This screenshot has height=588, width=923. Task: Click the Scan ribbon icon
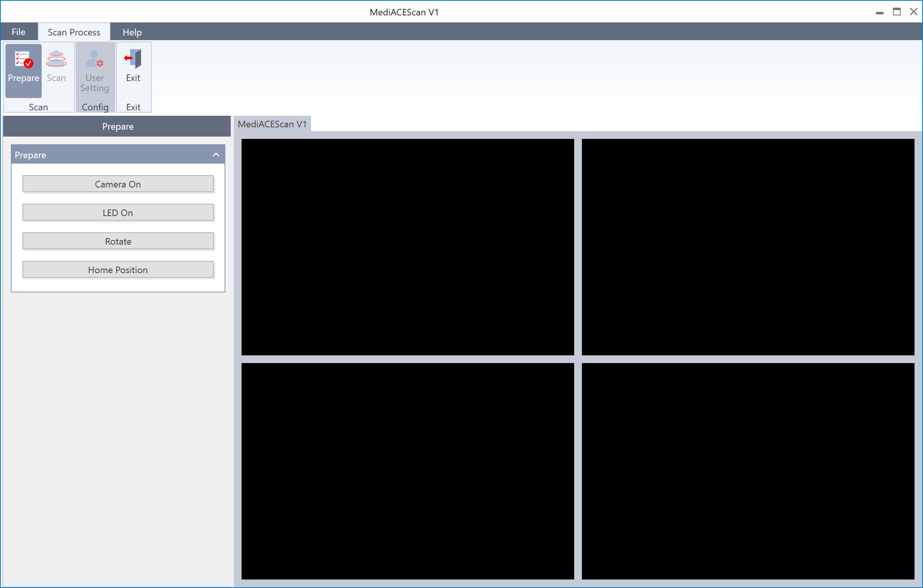[x=56, y=70]
